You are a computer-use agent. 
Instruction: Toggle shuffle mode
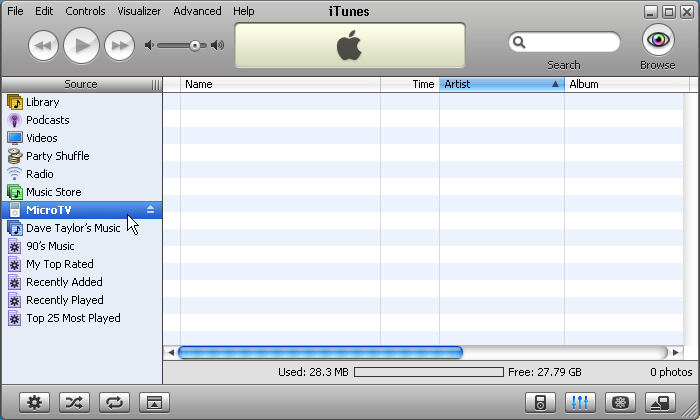[75, 403]
